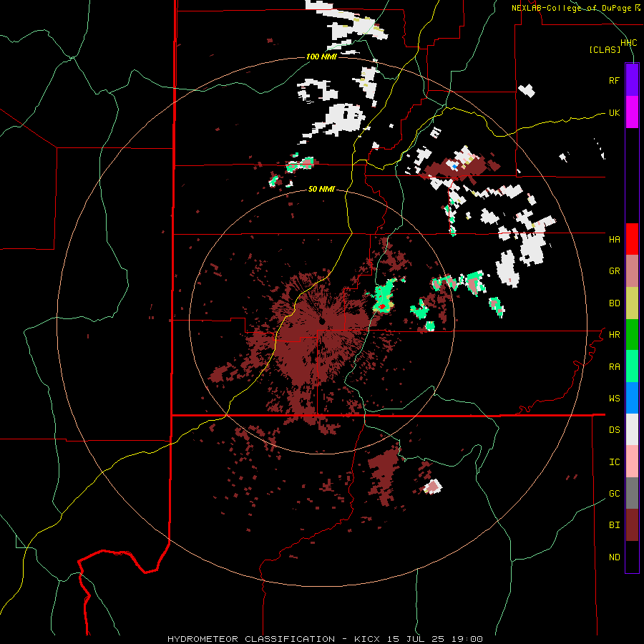Click the ND legend label
Image resolution: width=644 pixels, height=644 pixels.
(614, 557)
